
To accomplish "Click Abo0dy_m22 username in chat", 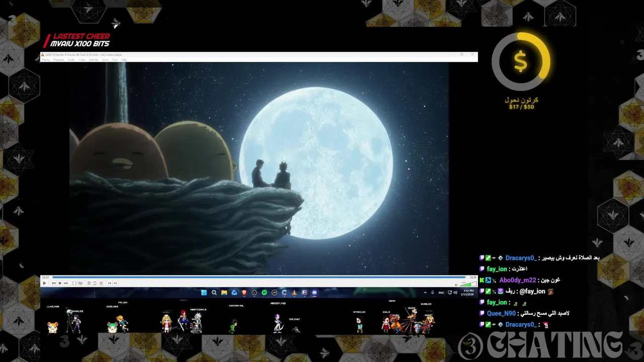I will [518, 280].
